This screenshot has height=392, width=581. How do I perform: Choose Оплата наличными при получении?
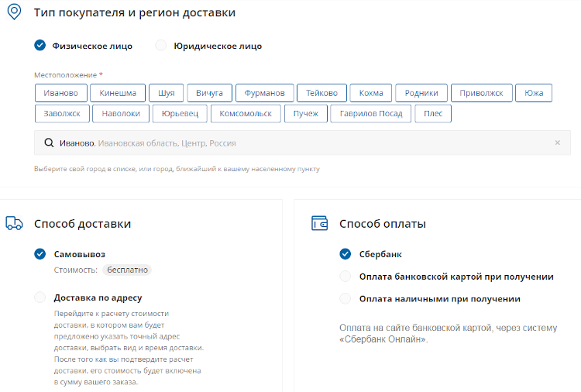pyautogui.click(x=346, y=299)
